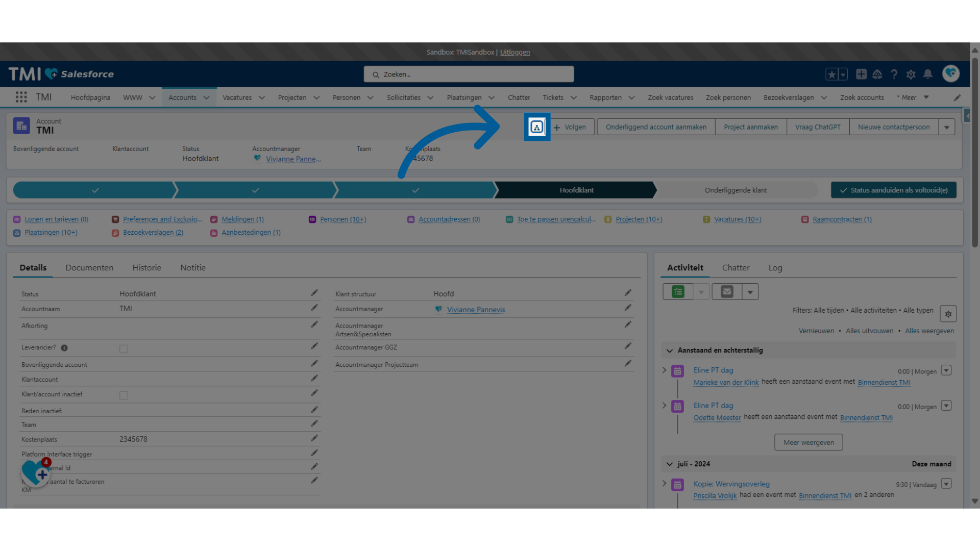Viewport: 980px width, 551px height.
Task: Expand the Projecten tab dropdown
Action: [316, 98]
